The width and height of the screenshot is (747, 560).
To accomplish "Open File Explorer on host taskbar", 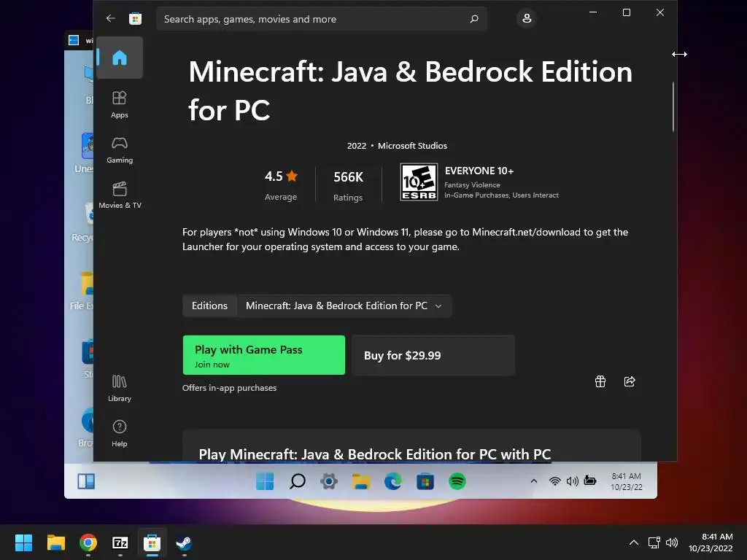I will pos(55,542).
